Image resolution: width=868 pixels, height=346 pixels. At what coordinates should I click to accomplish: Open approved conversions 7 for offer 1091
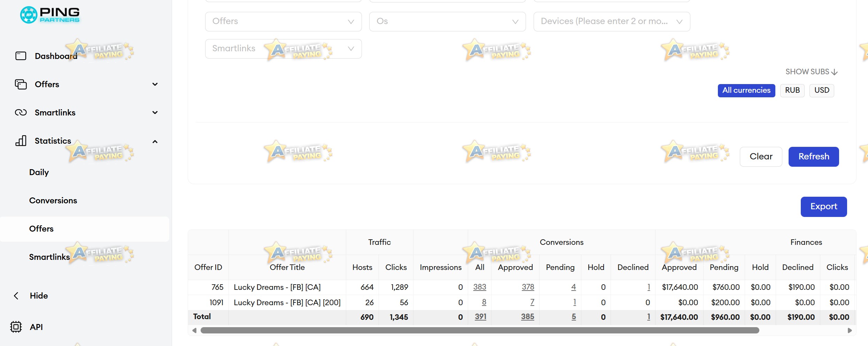[532, 302]
